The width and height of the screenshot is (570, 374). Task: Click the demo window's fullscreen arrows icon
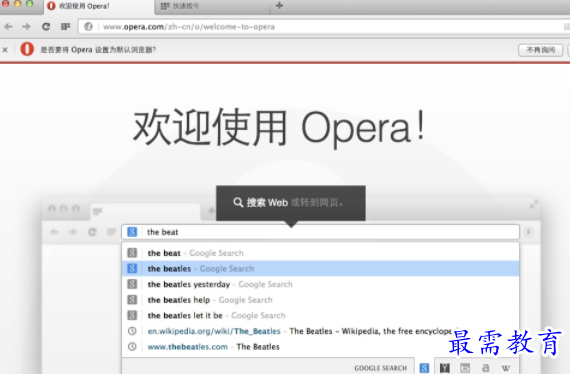coord(534,204)
